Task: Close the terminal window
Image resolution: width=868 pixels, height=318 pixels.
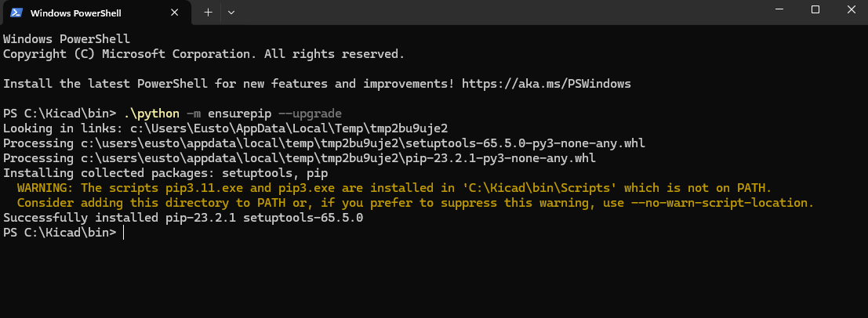Action: coord(852,9)
